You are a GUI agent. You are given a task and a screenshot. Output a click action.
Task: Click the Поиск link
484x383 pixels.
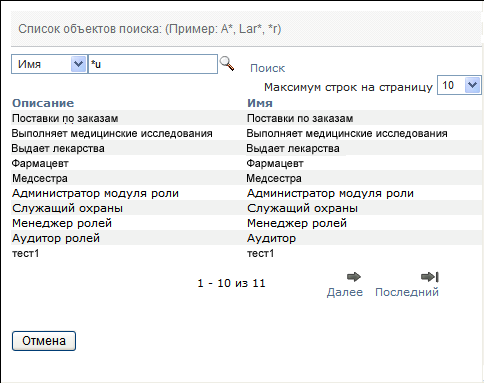[x=267, y=68]
